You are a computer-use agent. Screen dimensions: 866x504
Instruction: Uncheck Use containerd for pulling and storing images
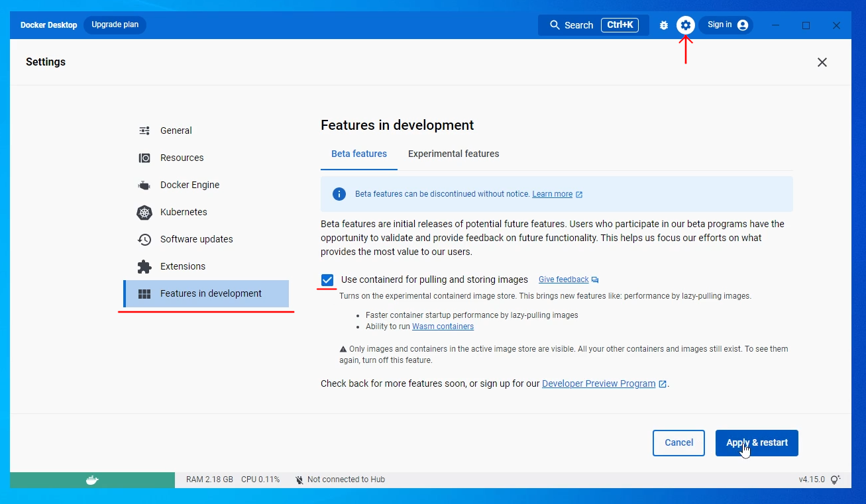[x=327, y=279]
